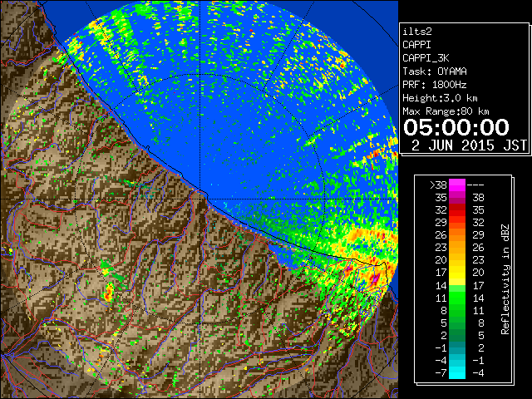This screenshot has width=532, height=399.
Task: Click the magenta >38 dBZ color swatch
Action: 457,185
